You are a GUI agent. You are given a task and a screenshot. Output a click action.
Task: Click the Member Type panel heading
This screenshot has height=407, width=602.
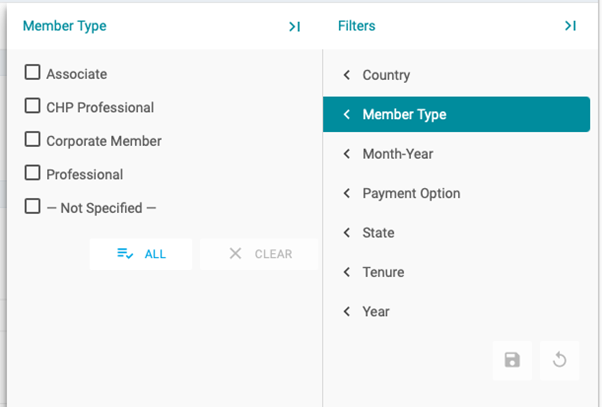click(64, 26)
